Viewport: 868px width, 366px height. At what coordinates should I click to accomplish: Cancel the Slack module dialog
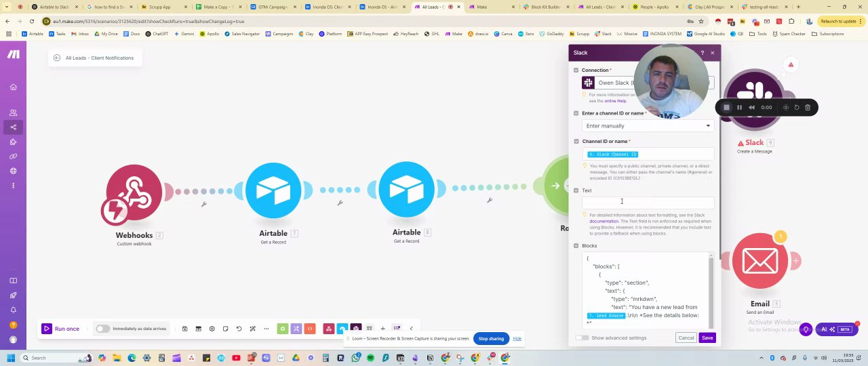686,338
